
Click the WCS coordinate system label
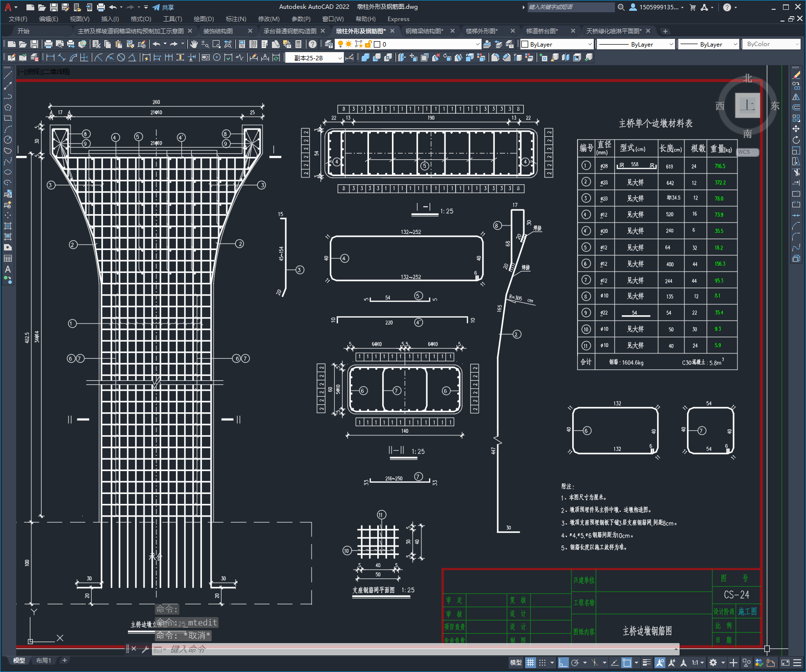(x=747, y=152)
